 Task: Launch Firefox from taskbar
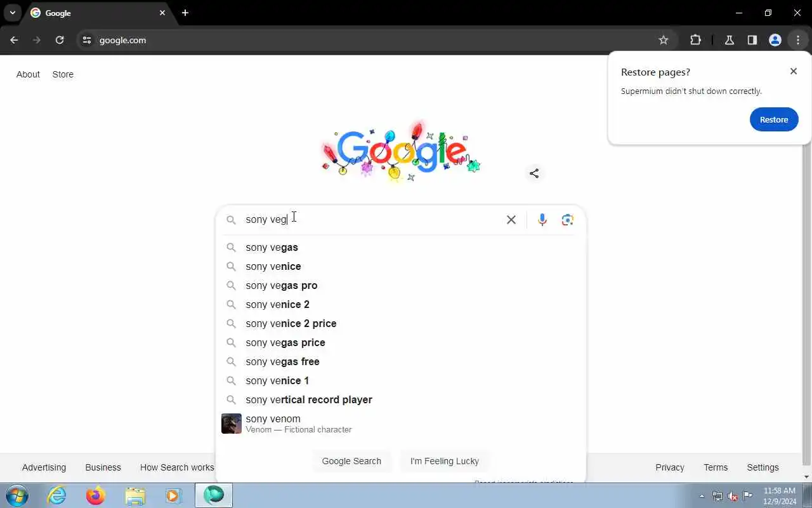pyautogui.click(x=96, y=495)
